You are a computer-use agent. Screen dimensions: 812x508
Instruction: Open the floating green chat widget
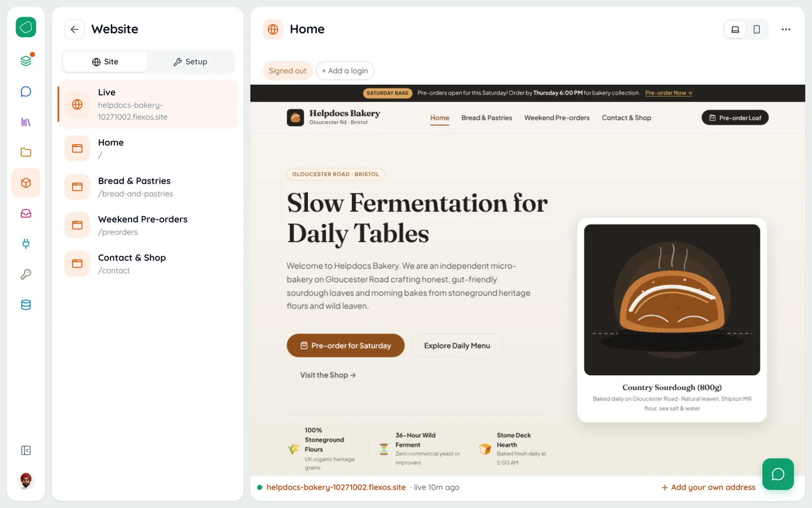click(x=778, y=474)
